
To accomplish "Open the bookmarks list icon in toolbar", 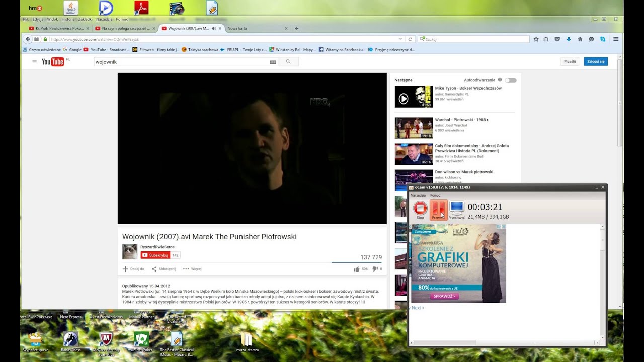I will [x=546, y=39].
